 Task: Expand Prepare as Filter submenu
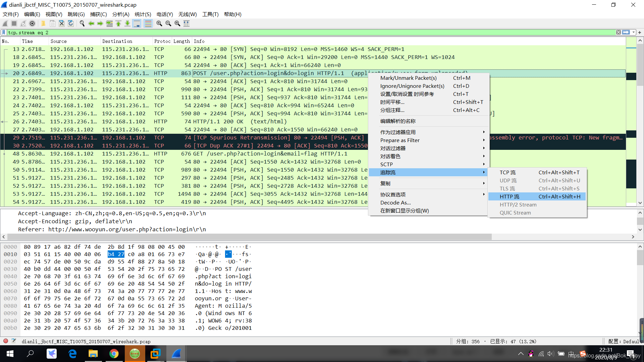coord(428,140)
